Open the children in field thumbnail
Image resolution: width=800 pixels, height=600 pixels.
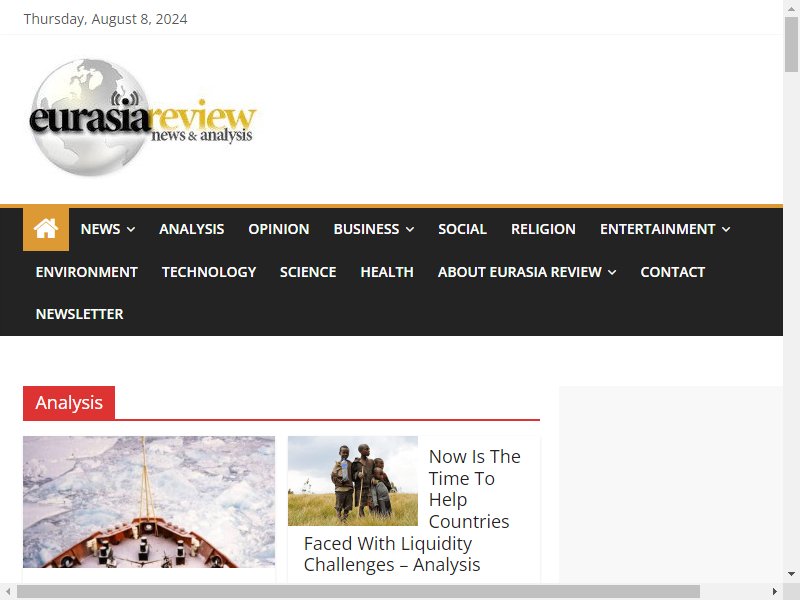pyautogui.click(x=353, y=481)
